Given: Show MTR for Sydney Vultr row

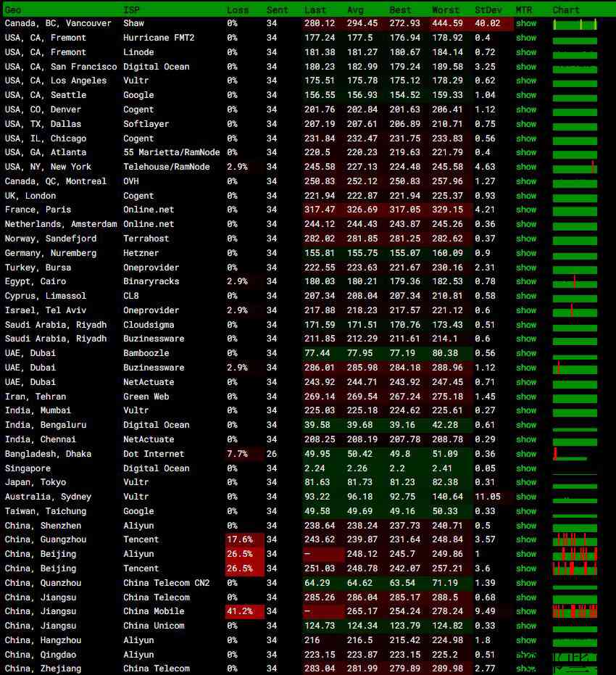Looking at the screenshot, I should pyautogui.click(x=526, y=497).
